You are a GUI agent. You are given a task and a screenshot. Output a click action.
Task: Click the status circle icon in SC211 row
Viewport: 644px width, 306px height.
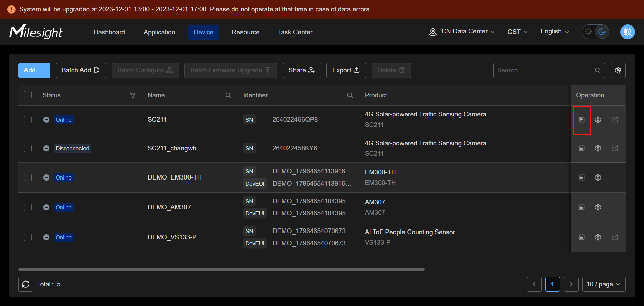(46, 120)
